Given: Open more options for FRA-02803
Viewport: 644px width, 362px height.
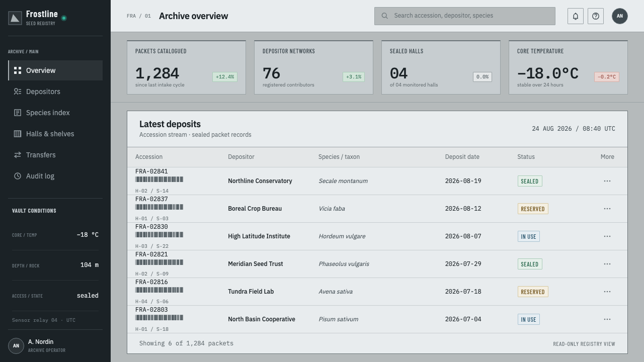Looking at the screenshot, I should pos(607,319).
